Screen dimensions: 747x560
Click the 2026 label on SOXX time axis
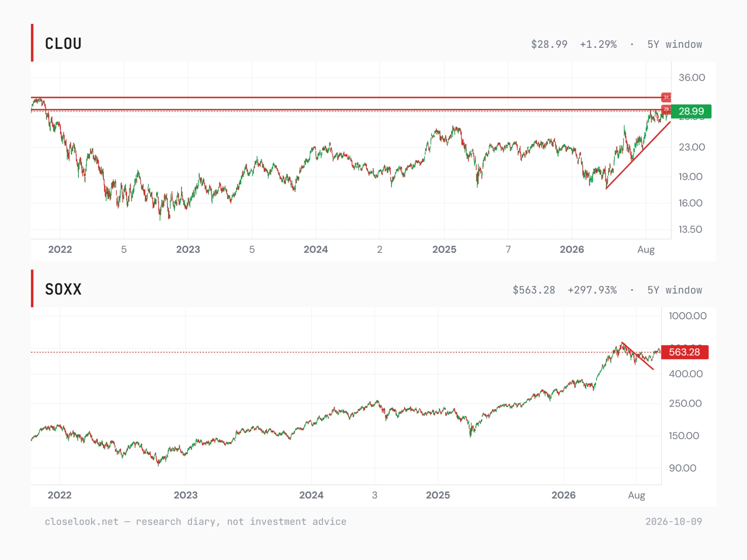pos(564,495)
